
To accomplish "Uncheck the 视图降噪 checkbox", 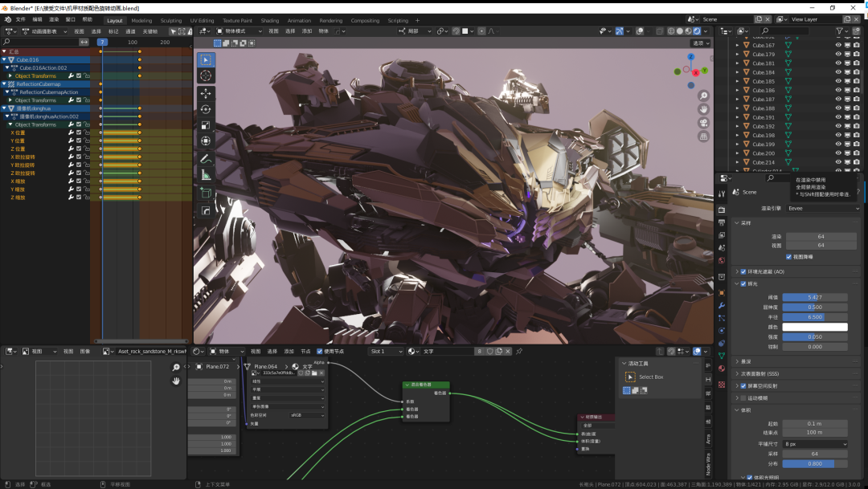I will coord(788,257).
